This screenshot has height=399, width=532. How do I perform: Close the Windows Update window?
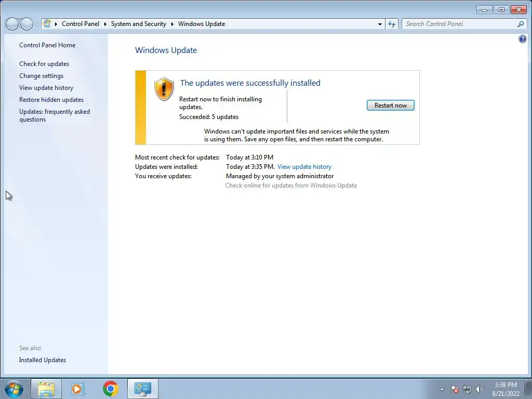(518, 10)
